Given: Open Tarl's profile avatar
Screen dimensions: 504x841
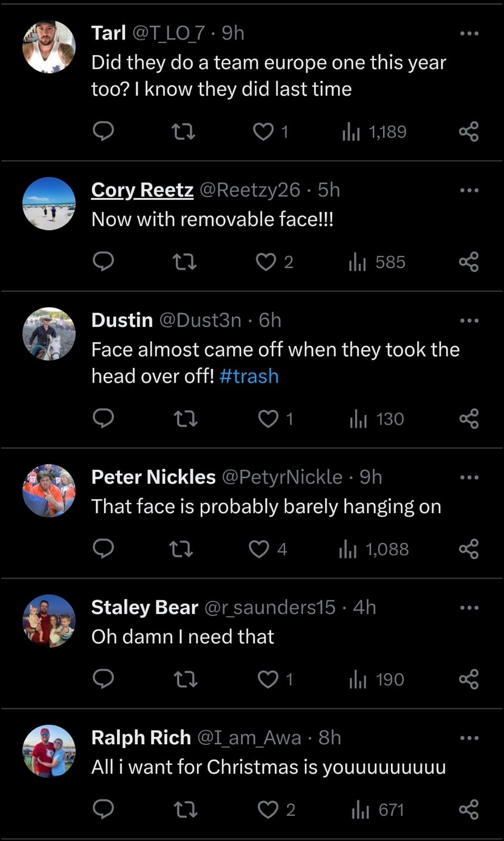Looking at the screenshot, I should [x=49, y=47].
